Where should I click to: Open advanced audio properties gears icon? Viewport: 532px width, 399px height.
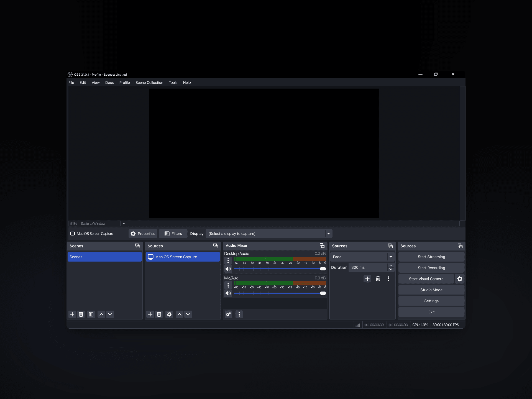click(x=228, y=314)
